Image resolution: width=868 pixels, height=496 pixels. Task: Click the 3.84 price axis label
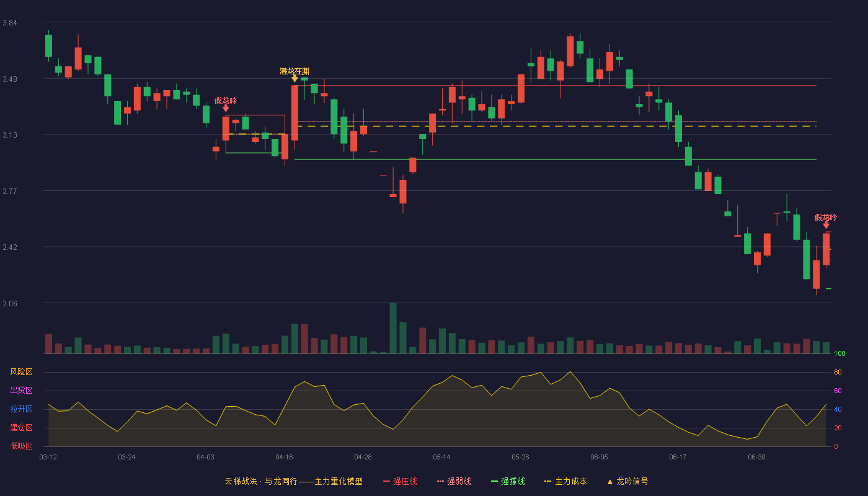(10, 23)
